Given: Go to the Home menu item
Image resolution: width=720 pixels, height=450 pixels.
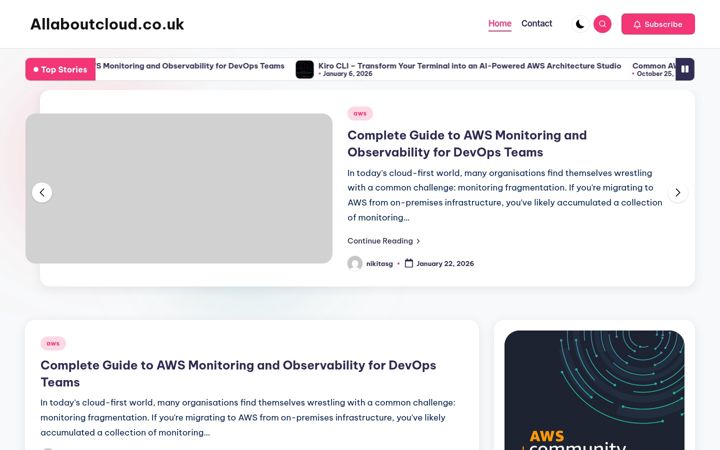Looking at the screenshot, I should (x=500, y=23).
